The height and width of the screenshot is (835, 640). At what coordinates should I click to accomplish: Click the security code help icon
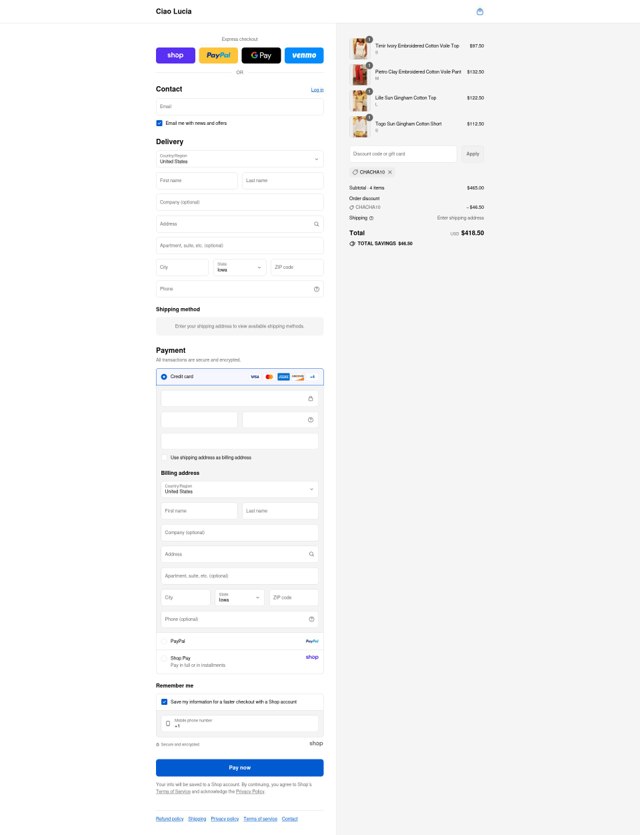(x=310, y=420)
